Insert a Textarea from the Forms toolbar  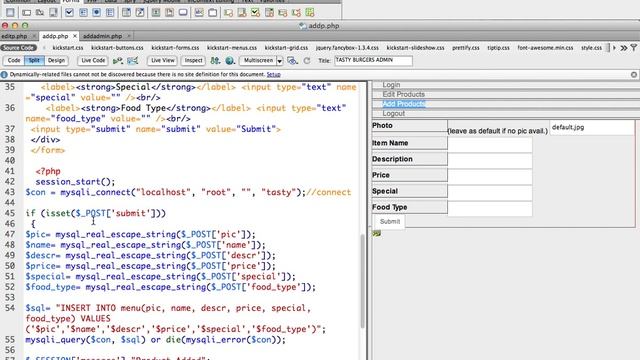click(53, 13)
